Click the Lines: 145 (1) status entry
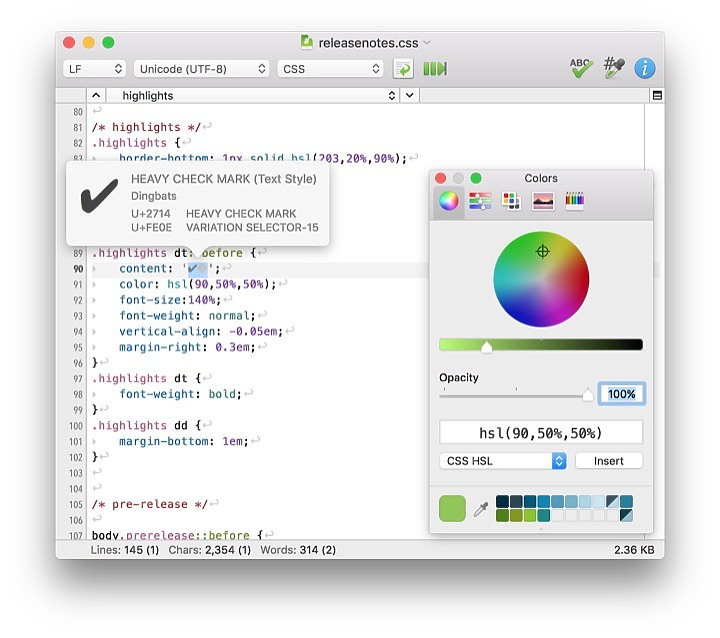 pyautogui.click(x=124, y=550)
